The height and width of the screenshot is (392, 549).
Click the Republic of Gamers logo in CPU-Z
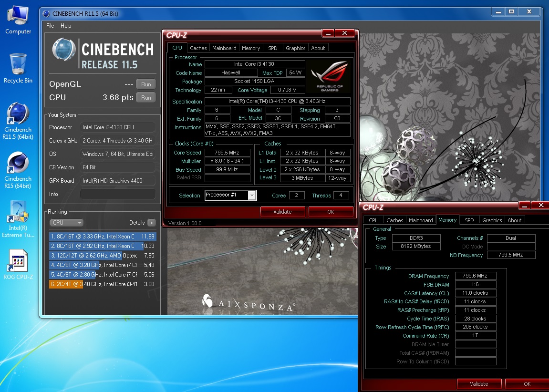[x=330, y=76]
